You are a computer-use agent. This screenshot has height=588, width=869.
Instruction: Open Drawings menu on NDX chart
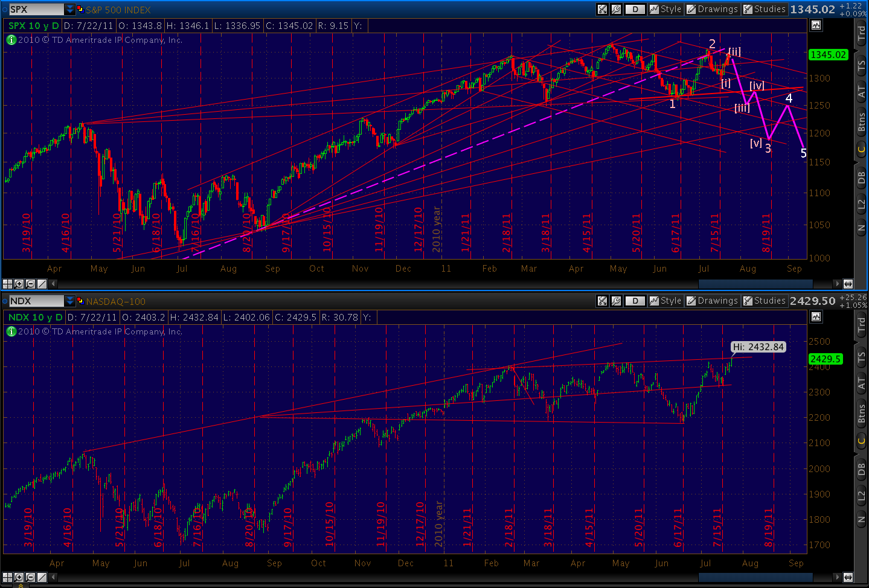point(712,301)
